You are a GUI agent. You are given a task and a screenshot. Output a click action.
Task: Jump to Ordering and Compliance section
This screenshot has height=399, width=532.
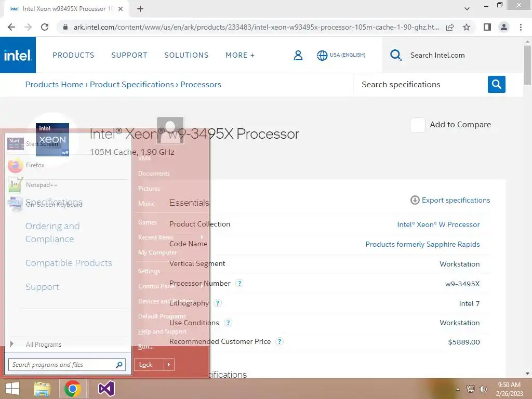pyautogui.click(x=52, y=232)
